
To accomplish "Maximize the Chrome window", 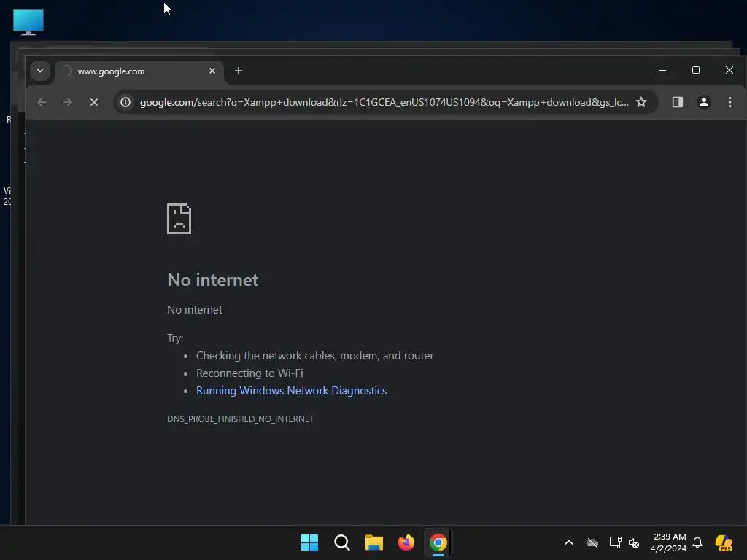I will [695, 71].
